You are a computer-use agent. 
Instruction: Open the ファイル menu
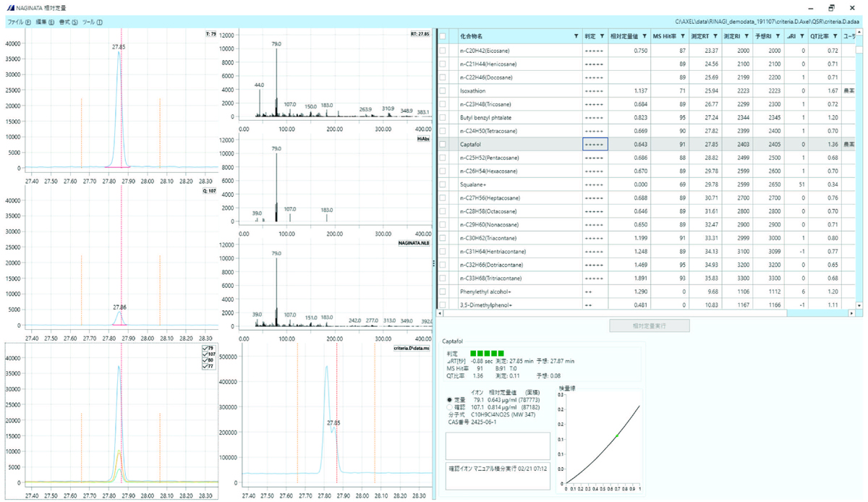19,22
